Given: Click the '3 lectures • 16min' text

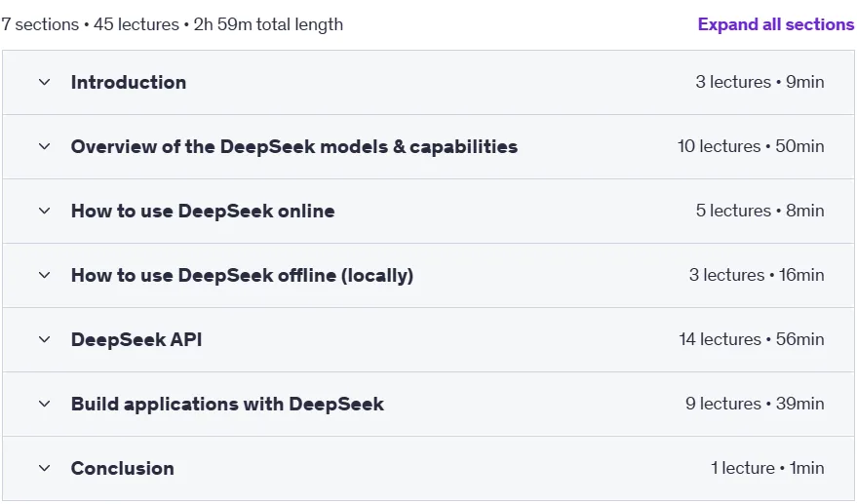Looking at the screenshot, I should pyautogui.click(x=757, y=275).
